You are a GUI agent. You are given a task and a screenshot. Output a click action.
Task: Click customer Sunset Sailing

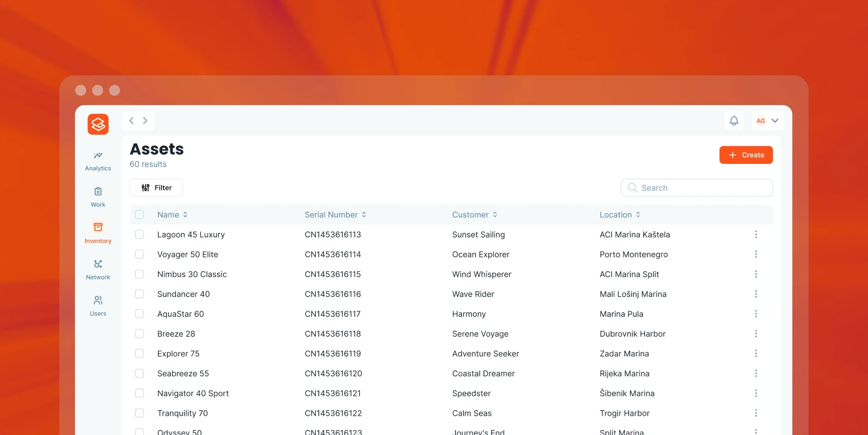(x=478, y=235)
